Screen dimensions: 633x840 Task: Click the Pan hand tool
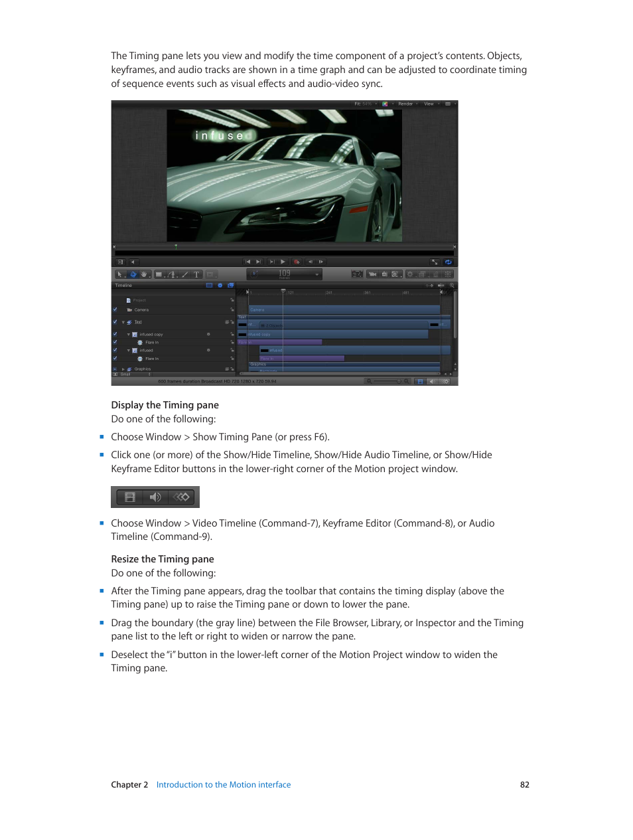(143, 274)
